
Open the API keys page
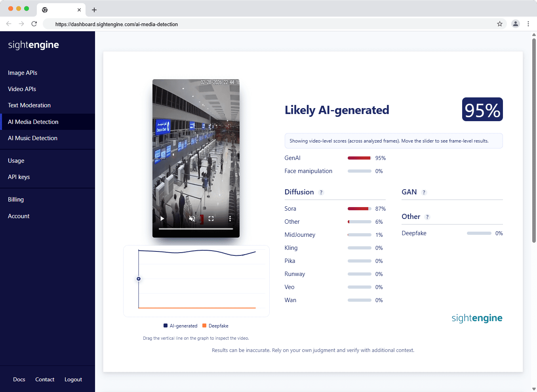pyautogui.click(x=19, y=177)
